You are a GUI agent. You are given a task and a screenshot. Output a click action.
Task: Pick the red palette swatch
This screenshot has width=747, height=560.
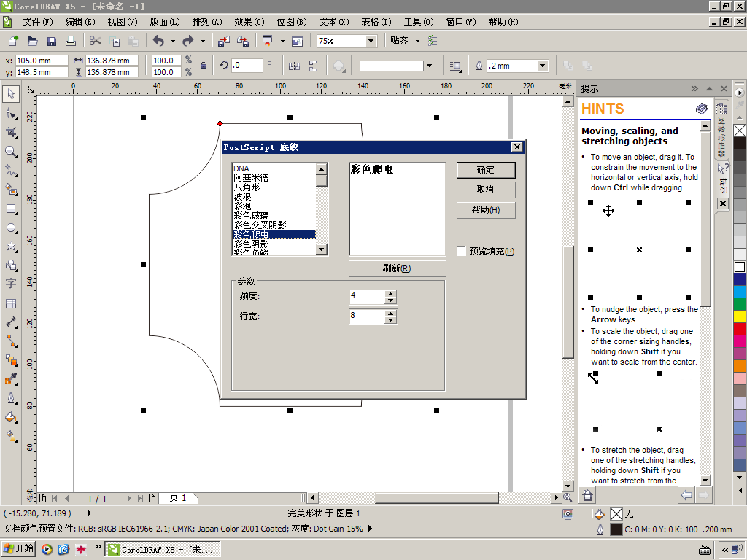click(x=740, y=329)
